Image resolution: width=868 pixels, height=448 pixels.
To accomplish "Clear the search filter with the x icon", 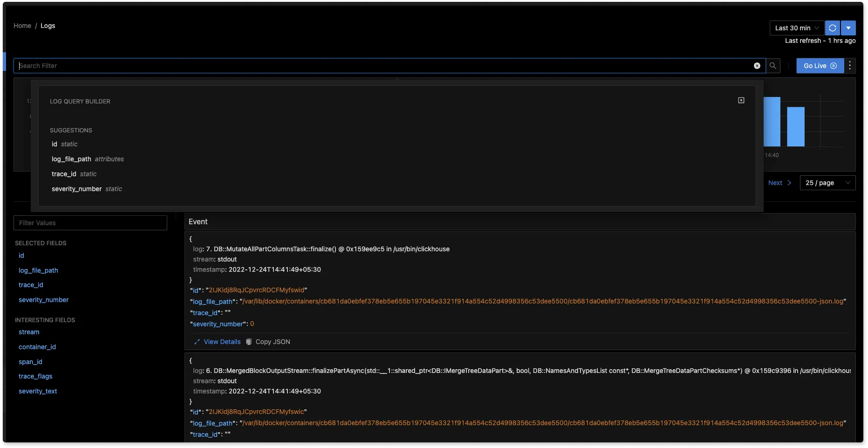I will pyautogui.click(x=757, y=66).
